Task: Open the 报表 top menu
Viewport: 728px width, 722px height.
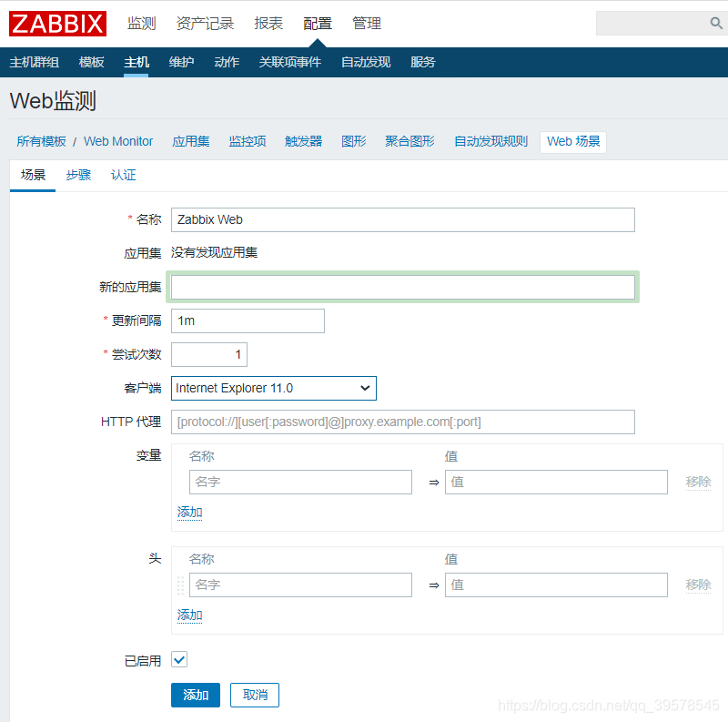Action: click(x=268, y=24)
